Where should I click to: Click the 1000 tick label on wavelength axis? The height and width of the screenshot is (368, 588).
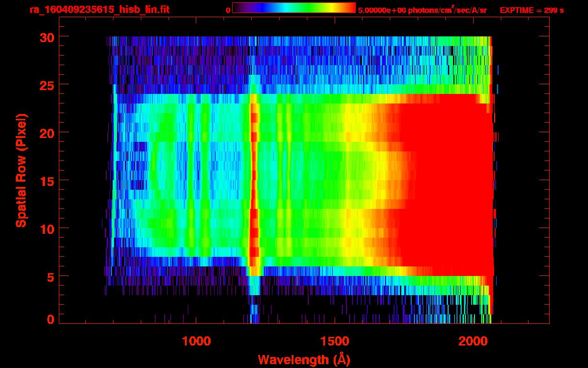pos(196,341)
